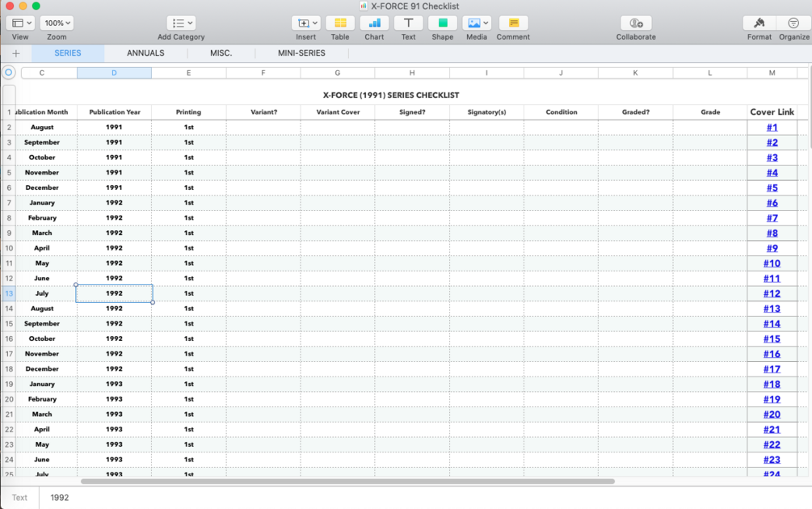
Task: Click the Grade header cell
Action: 710,112
